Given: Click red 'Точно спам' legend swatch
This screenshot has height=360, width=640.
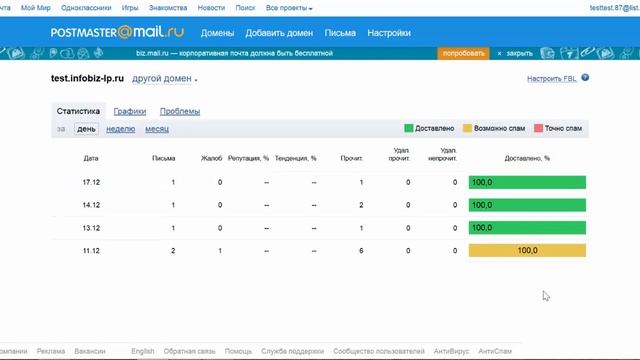Looking at the screenshot, I should coord(538,128).
